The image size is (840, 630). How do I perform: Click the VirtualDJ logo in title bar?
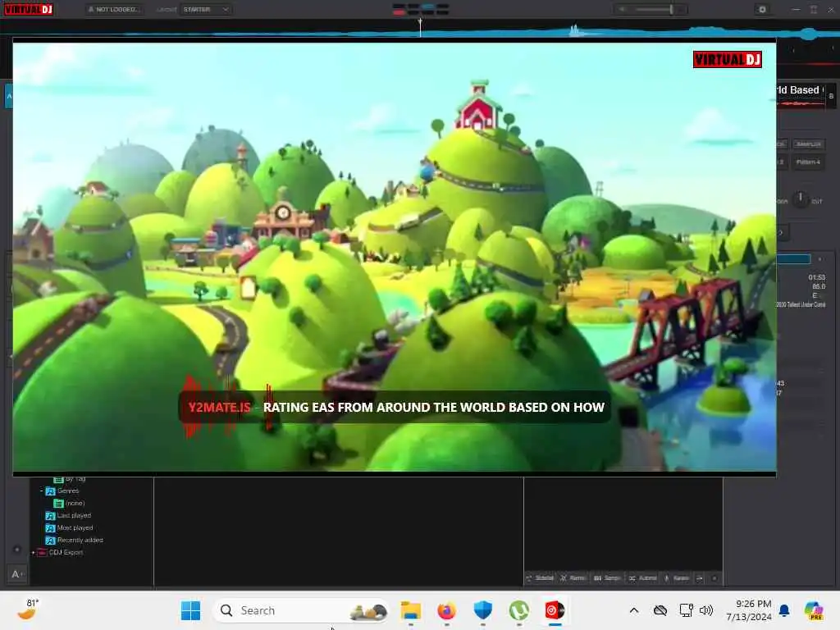pos(29,9)
